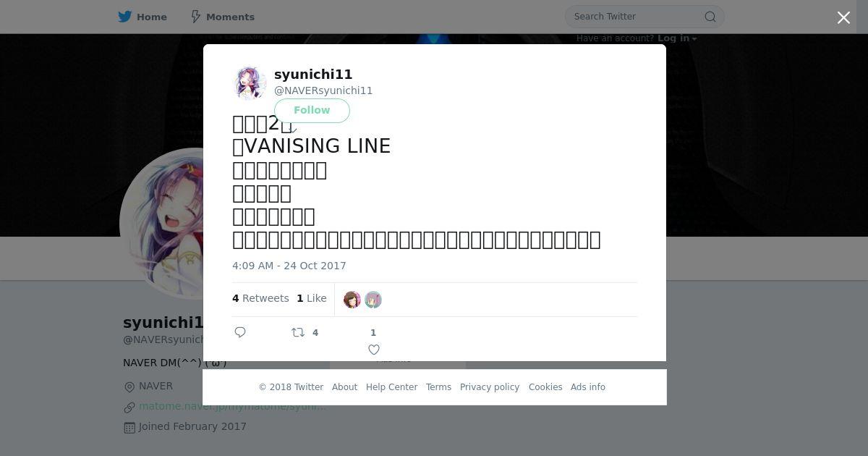868x456 pixels.
Task: Open the Ads info footer link
Action: pyautogui.click(x=588, y=387)
